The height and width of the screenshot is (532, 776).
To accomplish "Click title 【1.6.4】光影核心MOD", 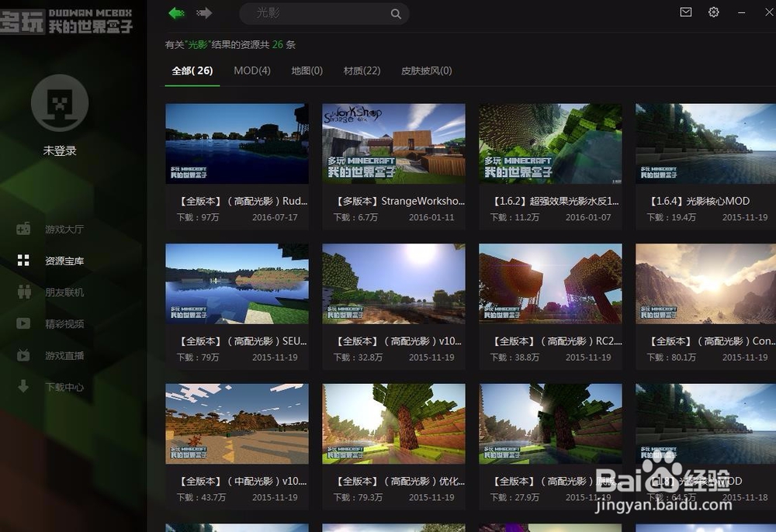I will click(x=698, y=201).
